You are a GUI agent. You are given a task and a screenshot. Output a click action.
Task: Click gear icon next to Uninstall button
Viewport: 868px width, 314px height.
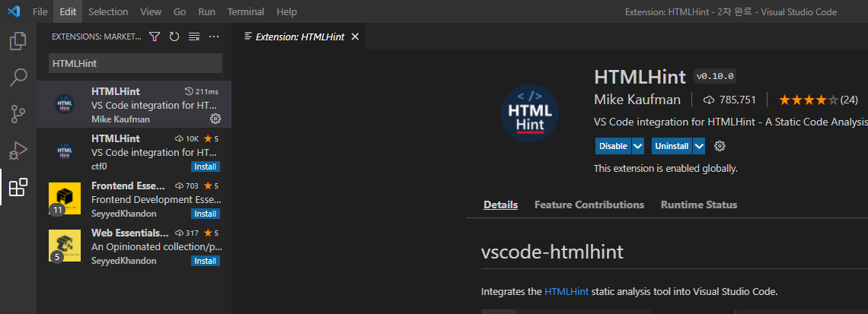tap(720, 146)
